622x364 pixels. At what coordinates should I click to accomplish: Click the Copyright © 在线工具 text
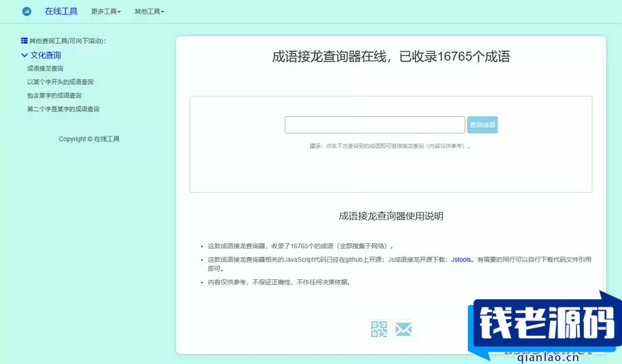coord(89,139)
